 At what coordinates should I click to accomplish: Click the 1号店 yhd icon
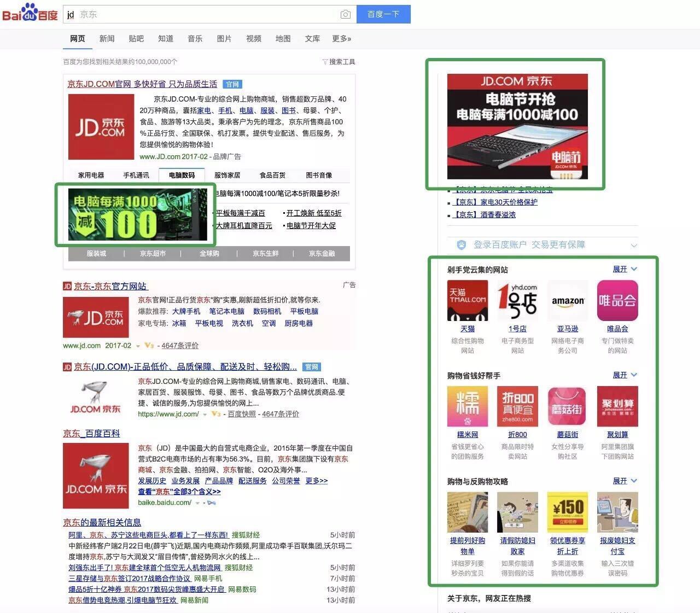517,301
